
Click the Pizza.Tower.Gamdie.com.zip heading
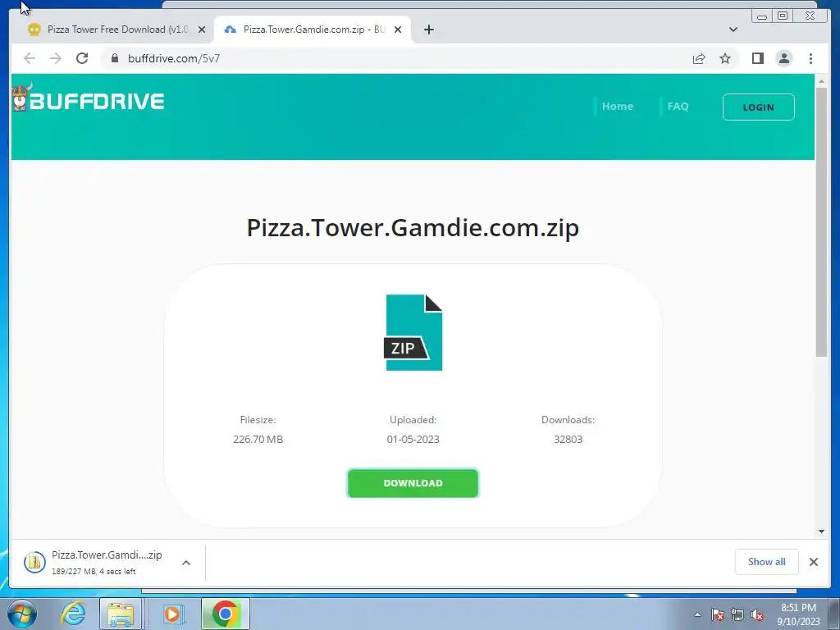click(413, 228)
